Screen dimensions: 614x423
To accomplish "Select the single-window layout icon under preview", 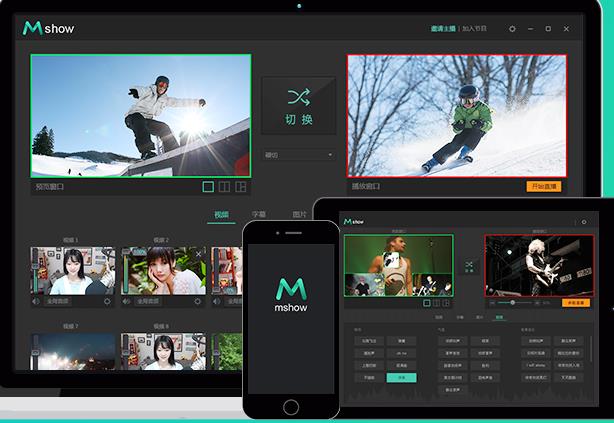I will [x=208, y=186].
